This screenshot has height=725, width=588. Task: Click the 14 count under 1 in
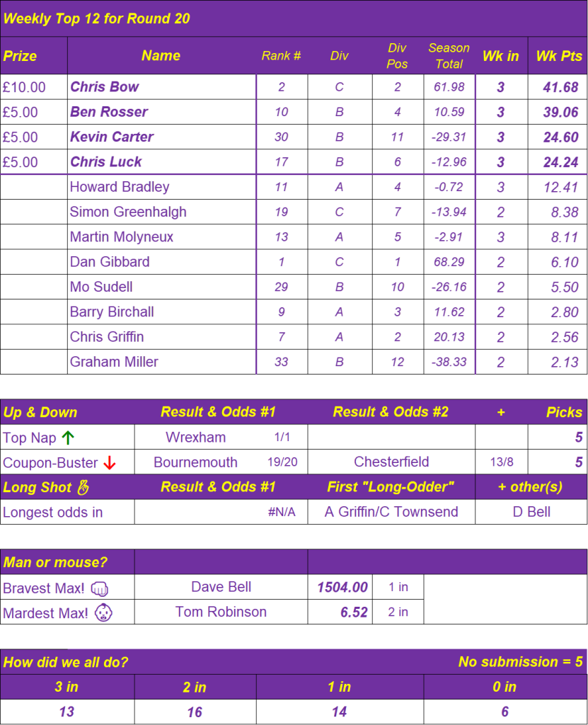pos(340,712)
